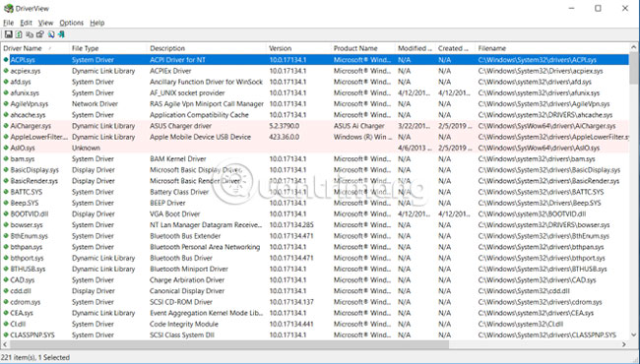Click the green status dot beside BOOTVID.dll

tap(6, 213)
